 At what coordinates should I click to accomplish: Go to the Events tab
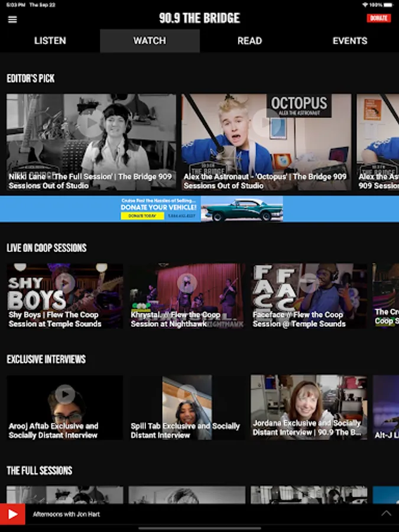(349, 41)
